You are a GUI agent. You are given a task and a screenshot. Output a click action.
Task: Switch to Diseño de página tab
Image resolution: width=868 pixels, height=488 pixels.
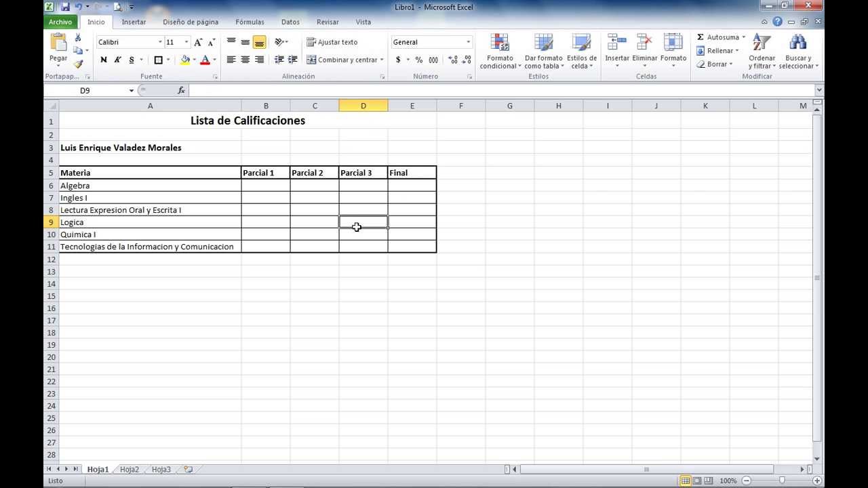[191, 22]
